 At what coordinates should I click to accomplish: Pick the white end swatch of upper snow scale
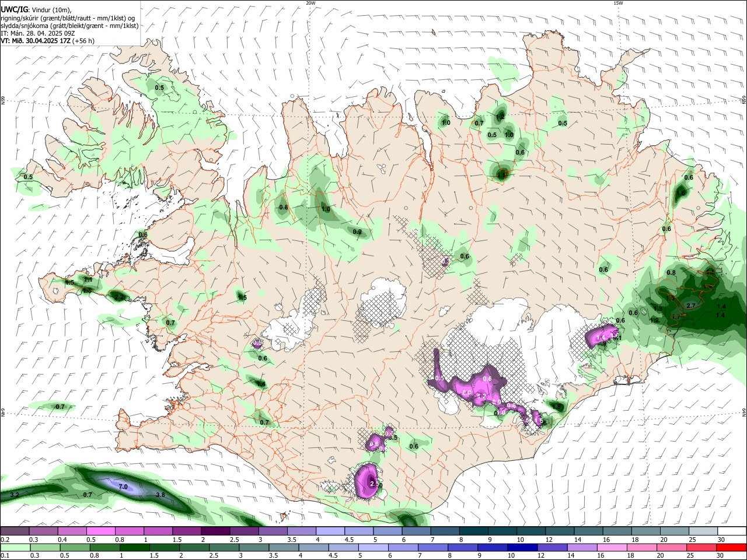click(x=731, y=531)
